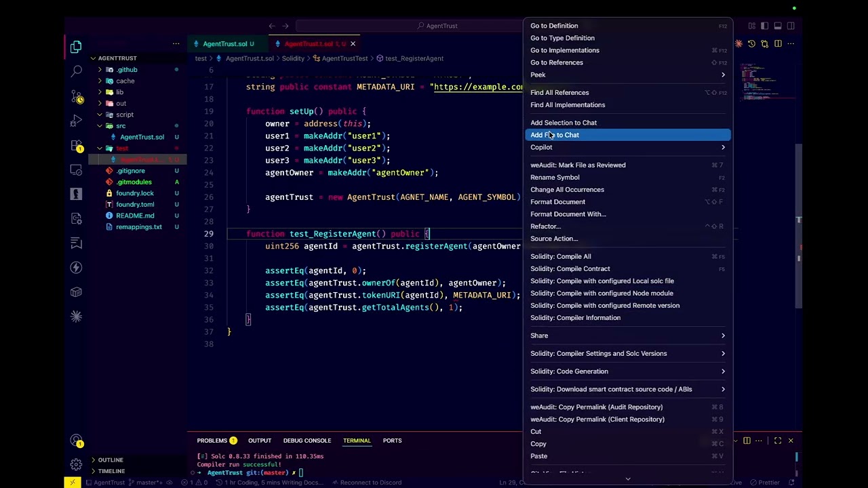
Task: Close the terminal panel
Action: [x=791, y=441]
